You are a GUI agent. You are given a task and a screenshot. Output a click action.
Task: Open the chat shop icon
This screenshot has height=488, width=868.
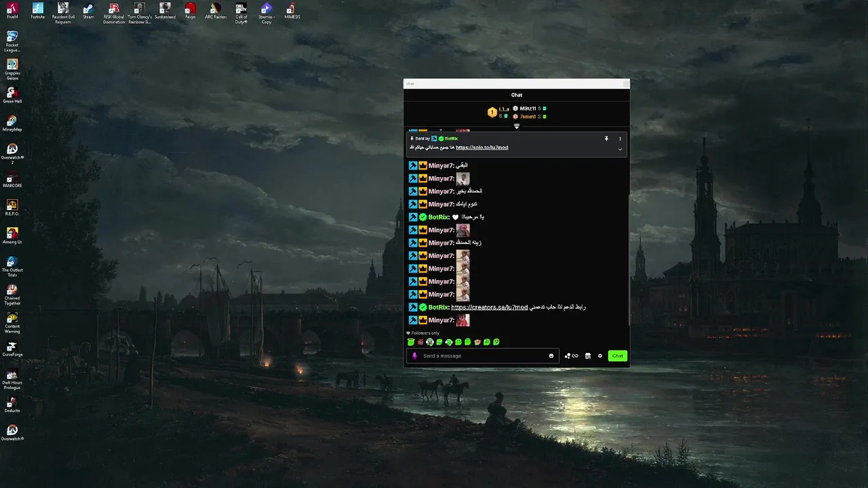(x=588, y=356)
